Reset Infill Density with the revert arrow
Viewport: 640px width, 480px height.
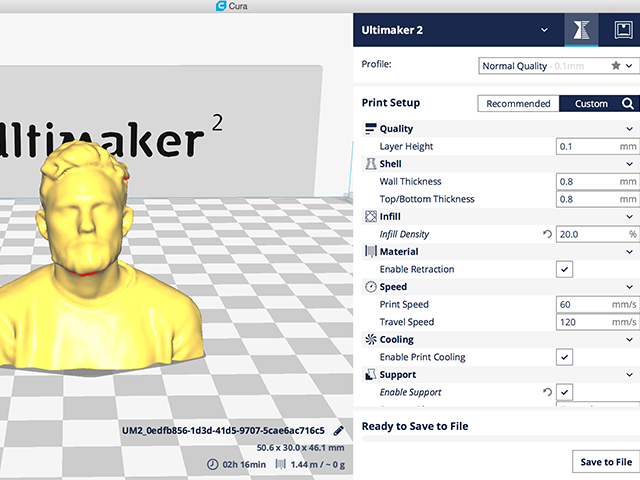click(547, 234)
